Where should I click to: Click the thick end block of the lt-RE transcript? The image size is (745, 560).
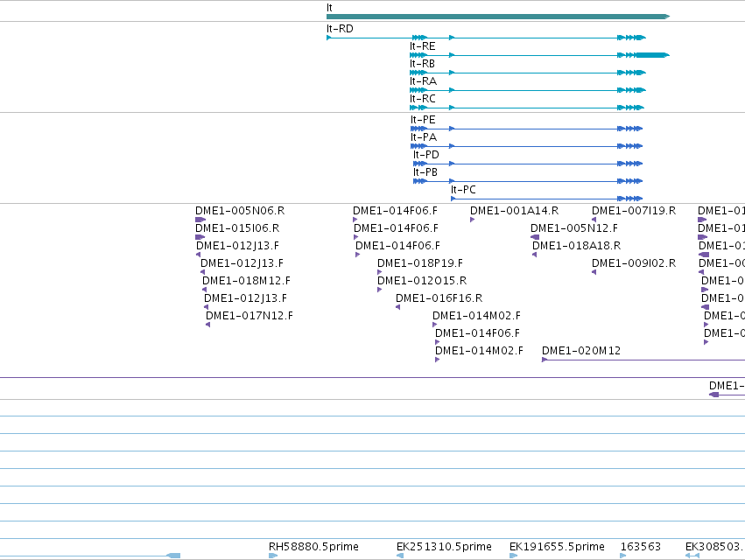click(652, 55)
